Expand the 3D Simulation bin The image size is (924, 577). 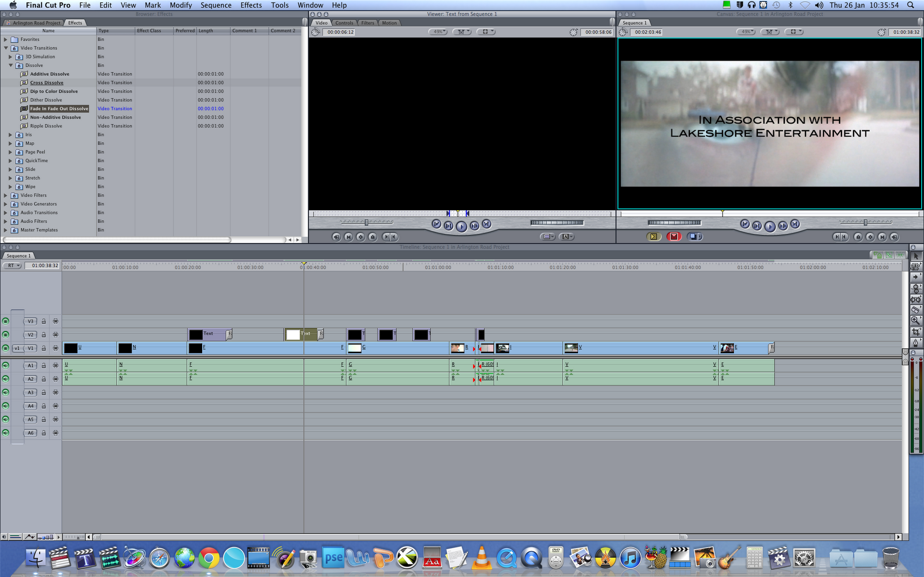[10, 57]
